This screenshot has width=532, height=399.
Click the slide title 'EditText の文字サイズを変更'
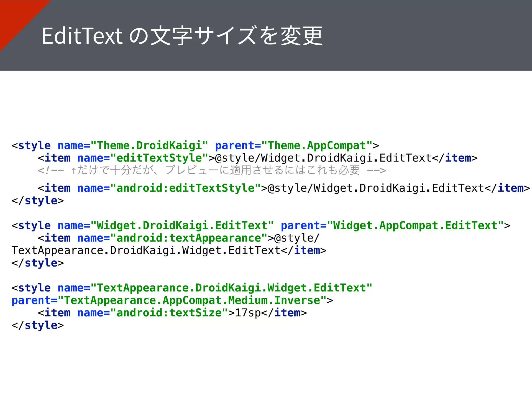(x=182, y=36)
